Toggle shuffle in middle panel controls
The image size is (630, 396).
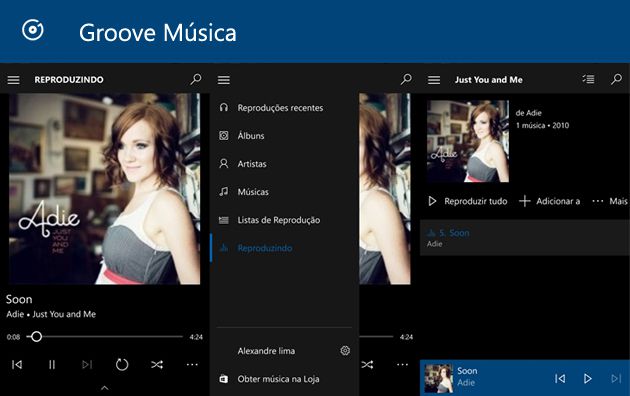click(x=367, y=365)
